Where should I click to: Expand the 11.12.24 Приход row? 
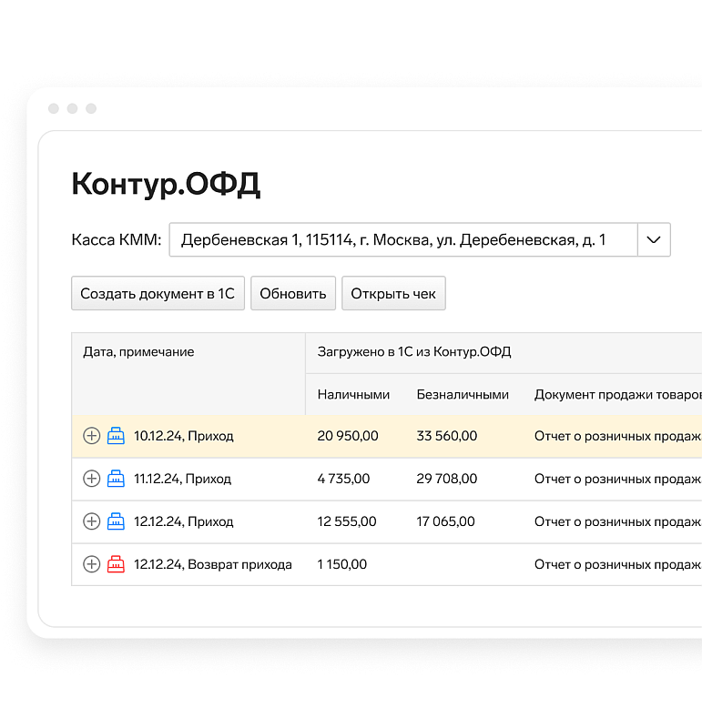(92, 479)
